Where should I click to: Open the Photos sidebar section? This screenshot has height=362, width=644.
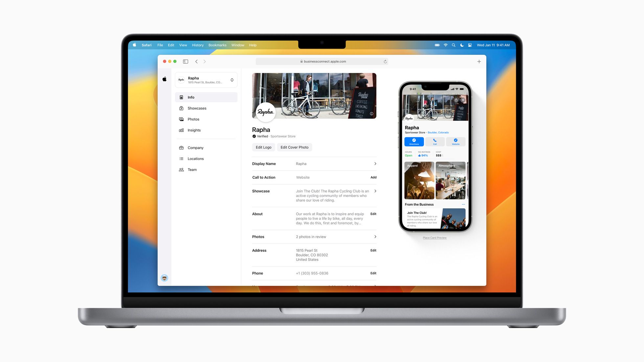point(193,119)
